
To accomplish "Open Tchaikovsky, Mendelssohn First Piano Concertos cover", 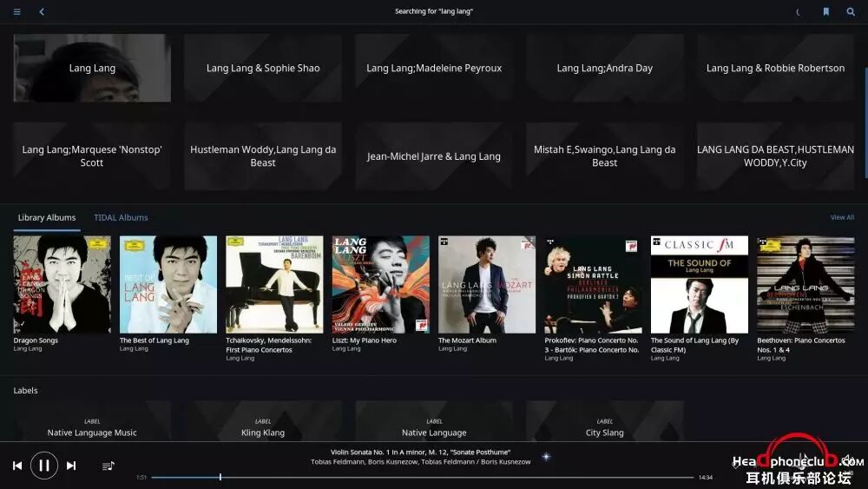I will point(274,285).
